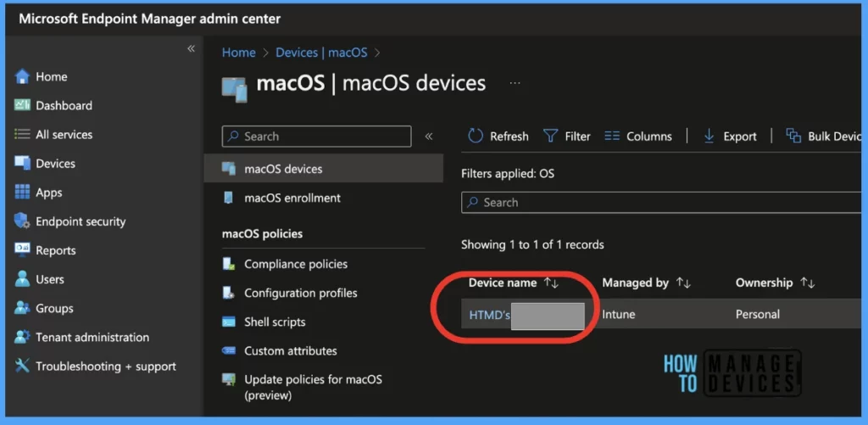The width and height of the screenshot is (868, 425).
Task: Click the Export button label
Action: [740, 137]
